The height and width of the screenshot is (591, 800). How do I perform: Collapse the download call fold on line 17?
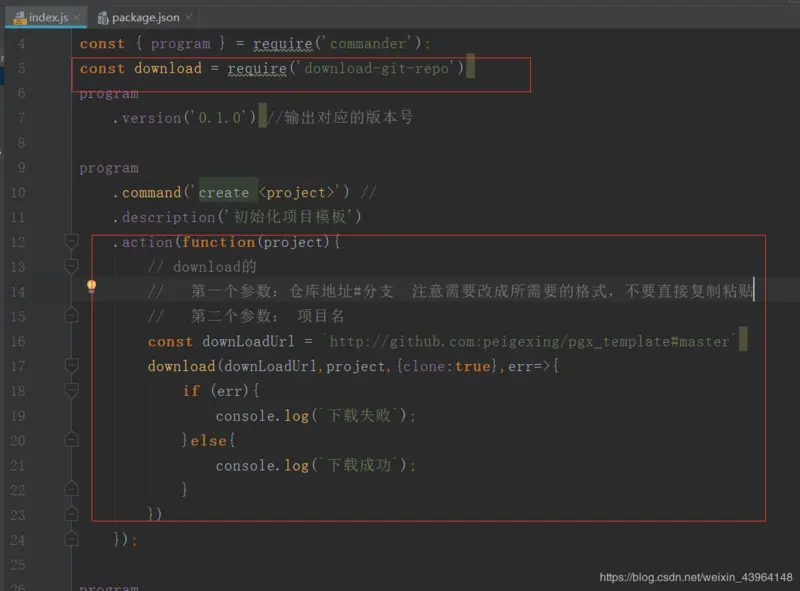coord(71,365)
